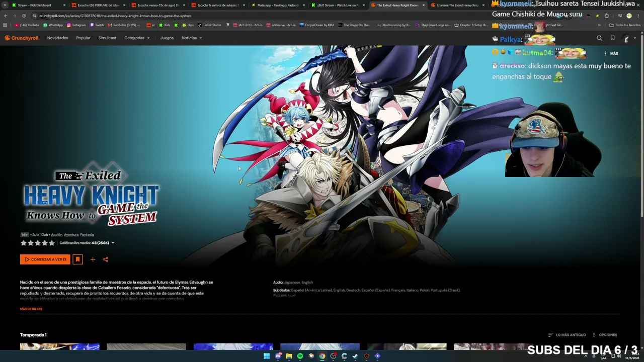Expand the Noticias dropdown menu
The width and height of the screenshot is (644, 362).
(x=192, y=38)
